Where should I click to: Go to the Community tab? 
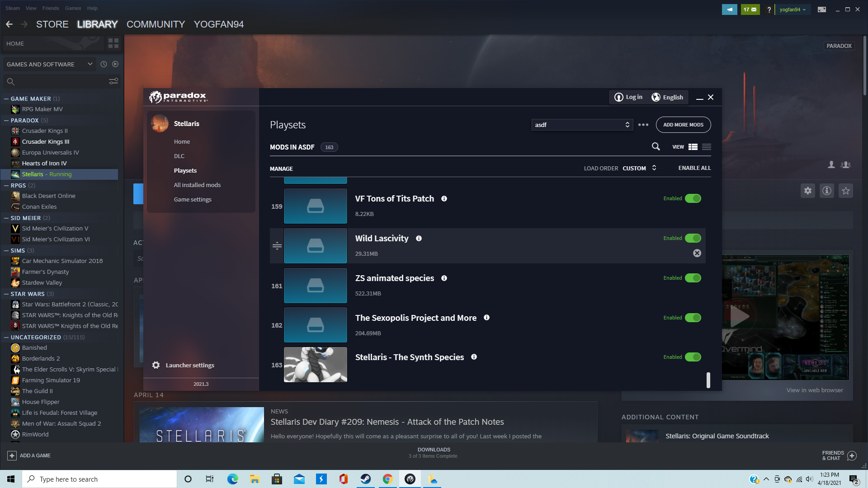156,24
